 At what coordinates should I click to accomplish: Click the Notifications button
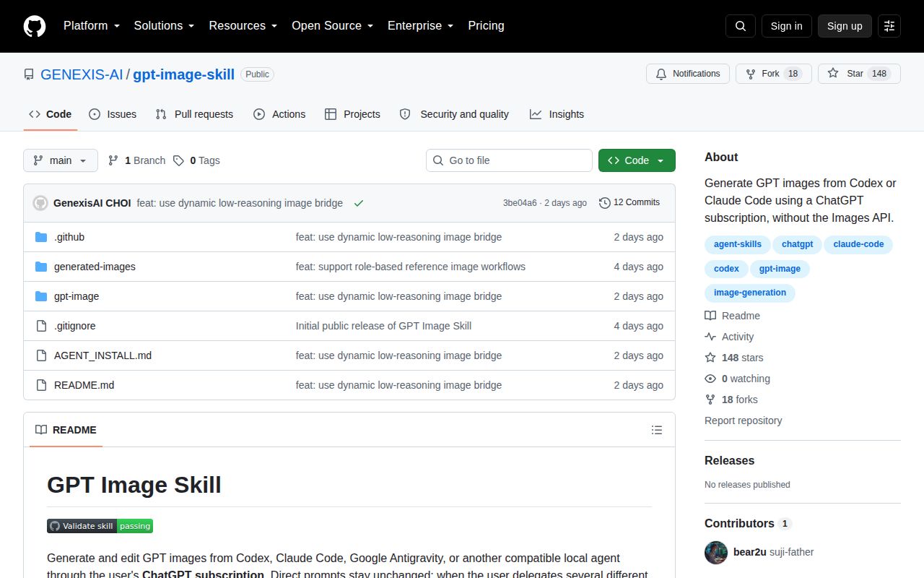pos(688,74)
